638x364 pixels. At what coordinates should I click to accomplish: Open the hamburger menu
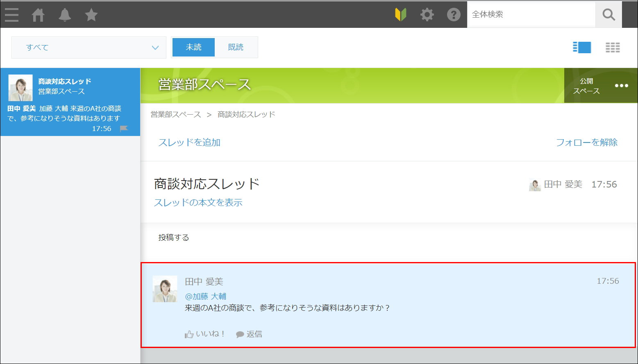point(11,14)
